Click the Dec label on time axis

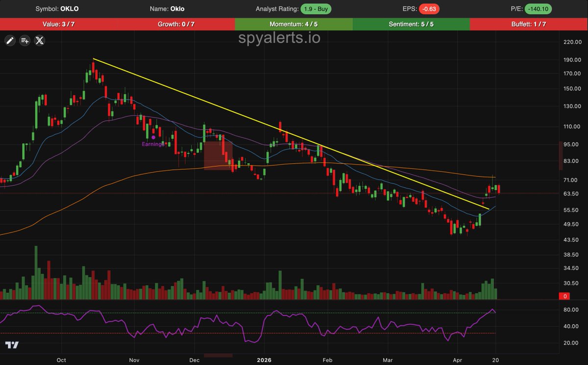[x=195, y=360]
